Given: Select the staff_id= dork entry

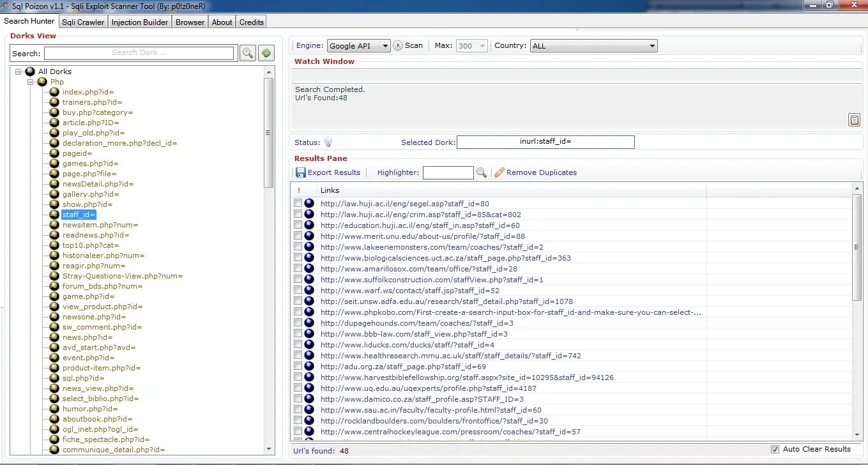Looking at the screenshot, I should (78, 214).
